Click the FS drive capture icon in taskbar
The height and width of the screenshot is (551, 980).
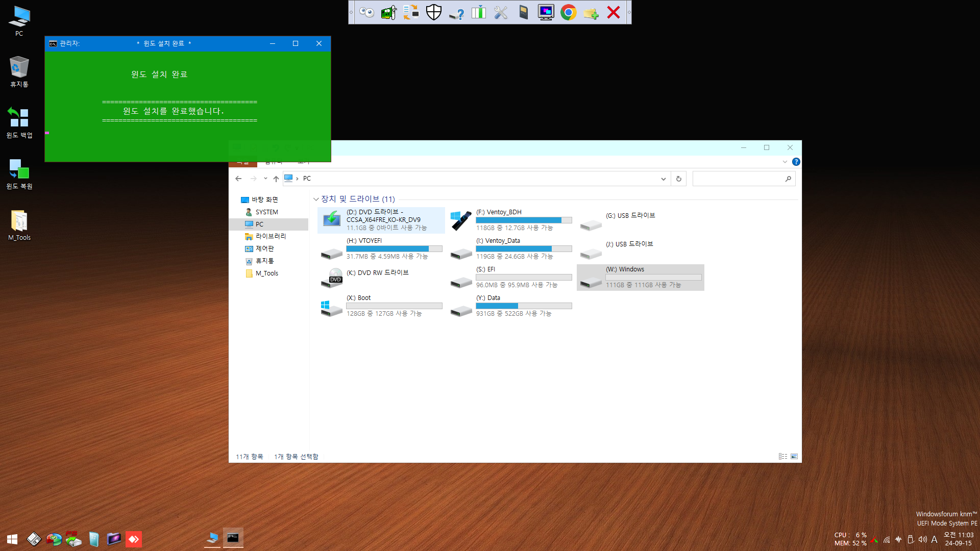(x=73, y=539)
